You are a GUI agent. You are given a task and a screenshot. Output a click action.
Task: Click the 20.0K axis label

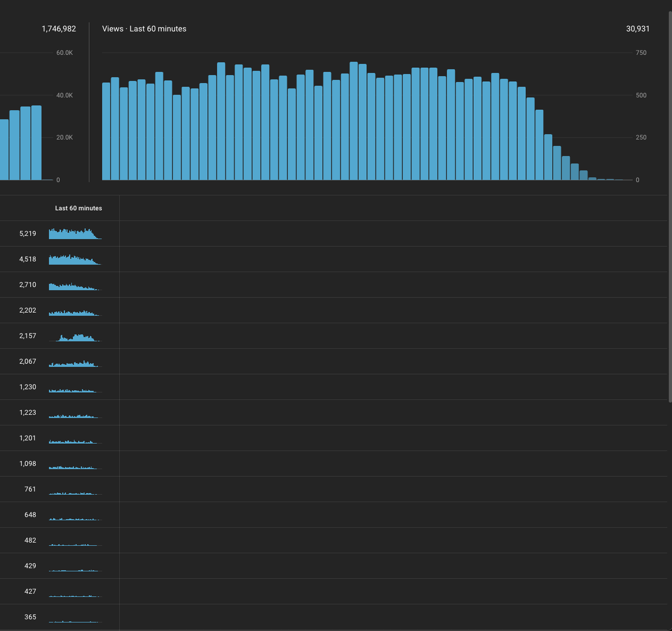tap(64, 137)
